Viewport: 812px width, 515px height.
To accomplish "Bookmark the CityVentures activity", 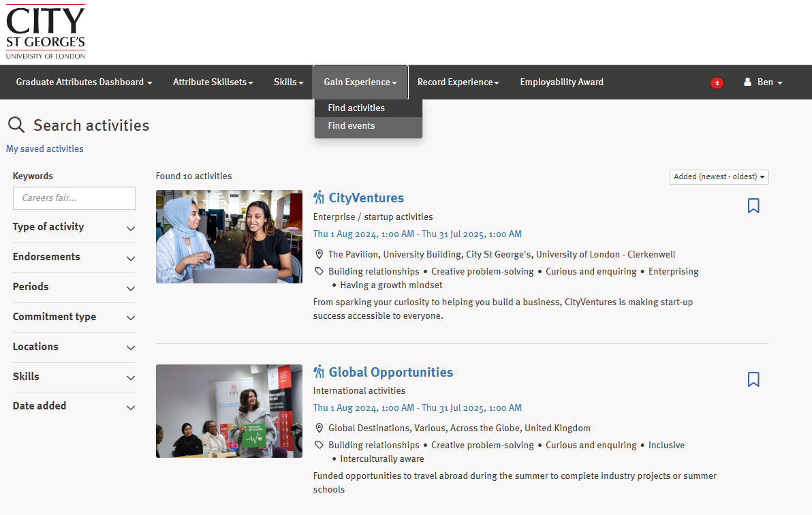I will pos(753,206).
